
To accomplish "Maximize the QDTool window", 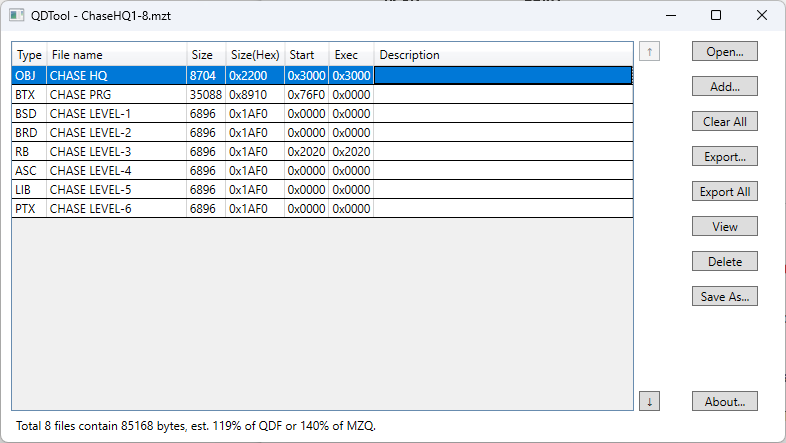I will (716, 15).
